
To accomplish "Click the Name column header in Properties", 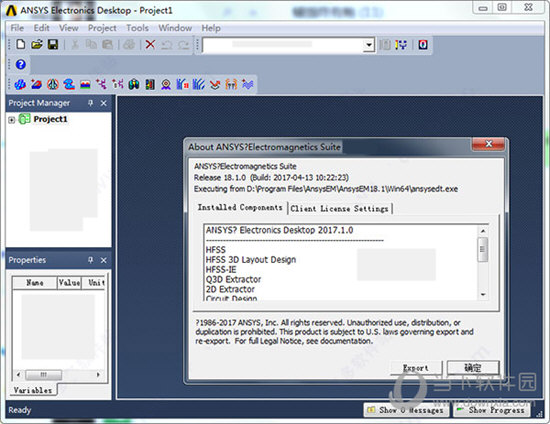I will click(34, 283).
